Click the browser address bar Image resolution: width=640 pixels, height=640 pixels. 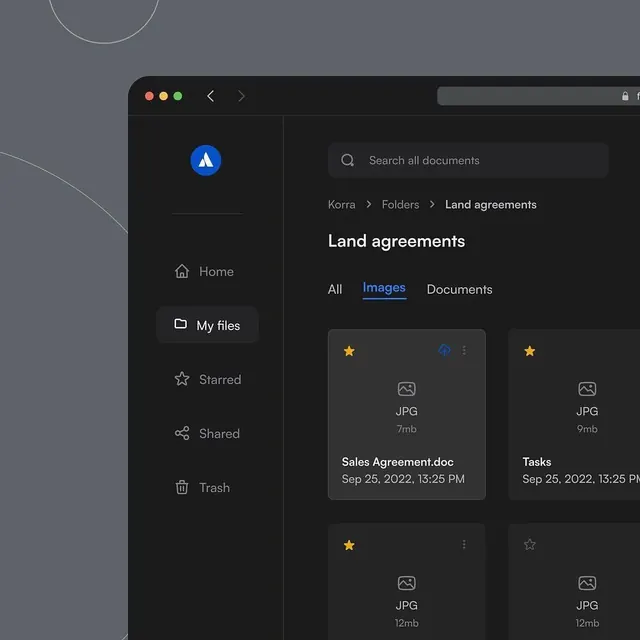pyautogui.click(x=538, y=96)
